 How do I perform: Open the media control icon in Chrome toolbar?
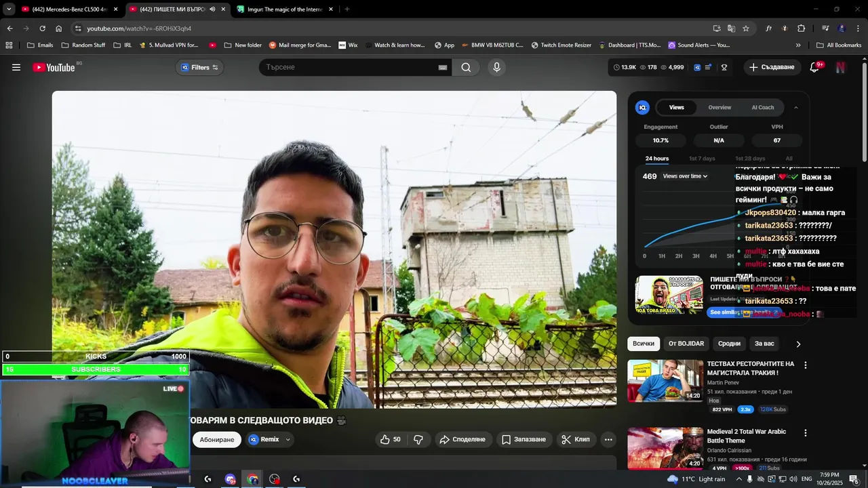click(x=825, y=28)
